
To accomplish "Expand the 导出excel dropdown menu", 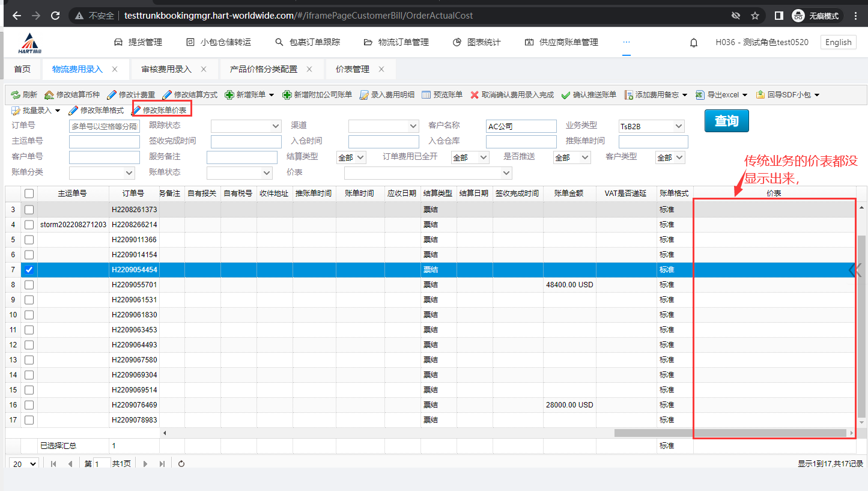I will (745, 95).
